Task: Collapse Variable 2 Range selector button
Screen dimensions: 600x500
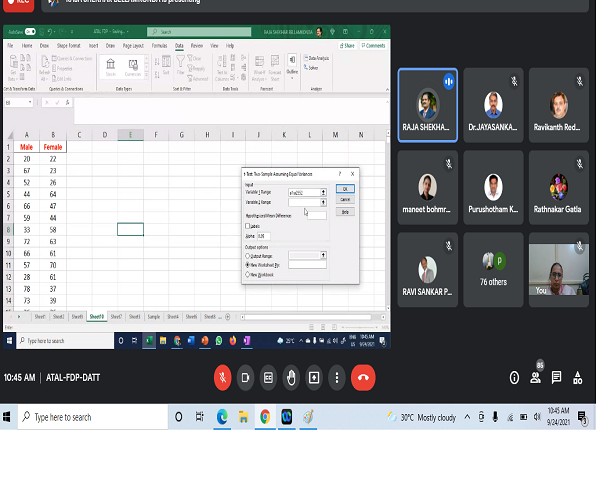Action: (x=323, y=202)
